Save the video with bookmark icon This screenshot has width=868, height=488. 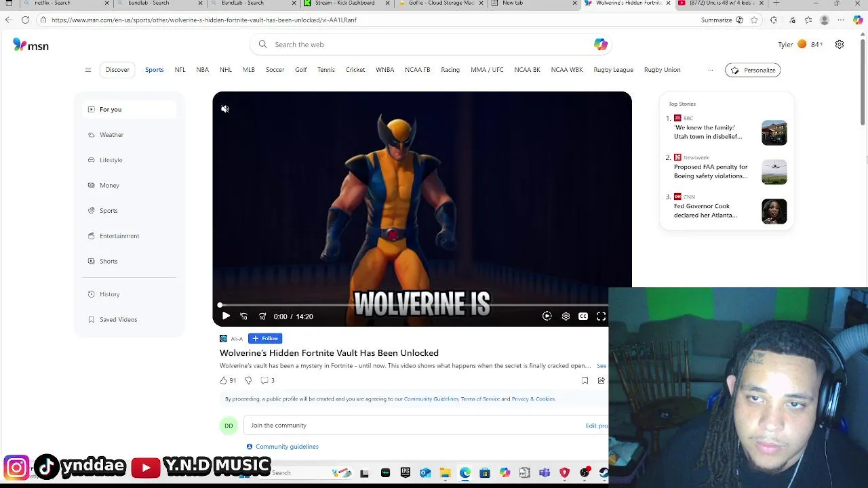(585, 380)
